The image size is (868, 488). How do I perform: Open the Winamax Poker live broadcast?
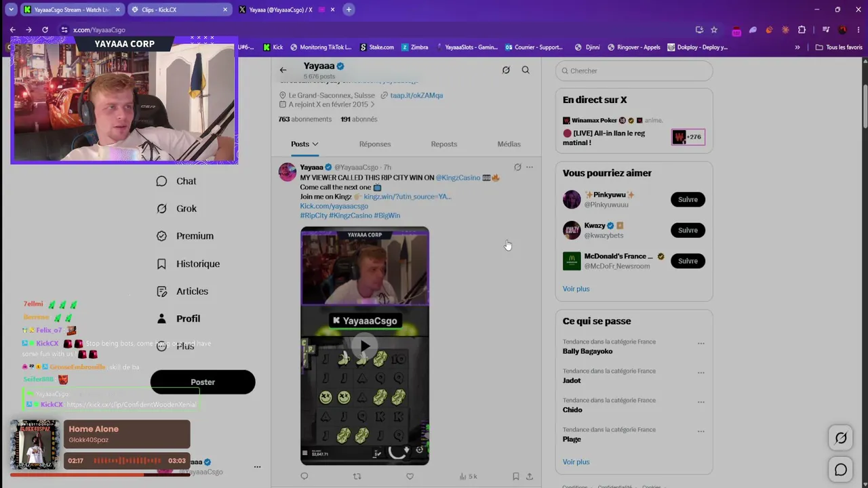pyautogui.click(x=633, y=131)
